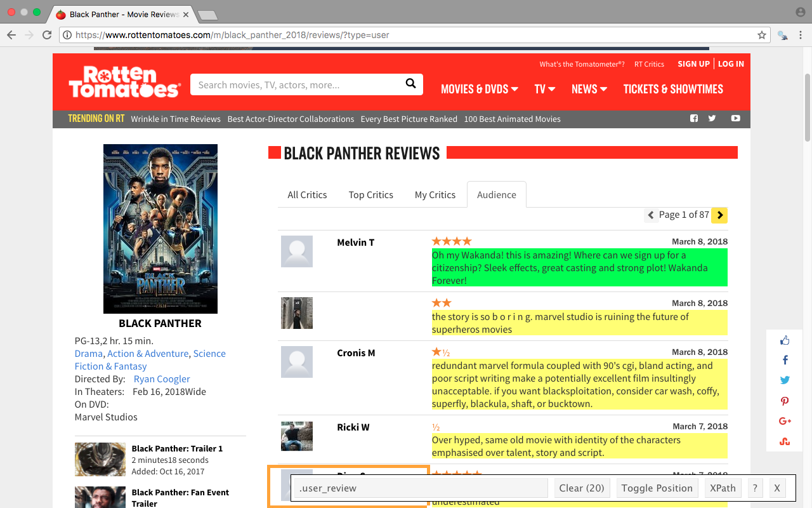812x508 pixels.
Task: Click the search magnifier icon
Action: [410, 84]
